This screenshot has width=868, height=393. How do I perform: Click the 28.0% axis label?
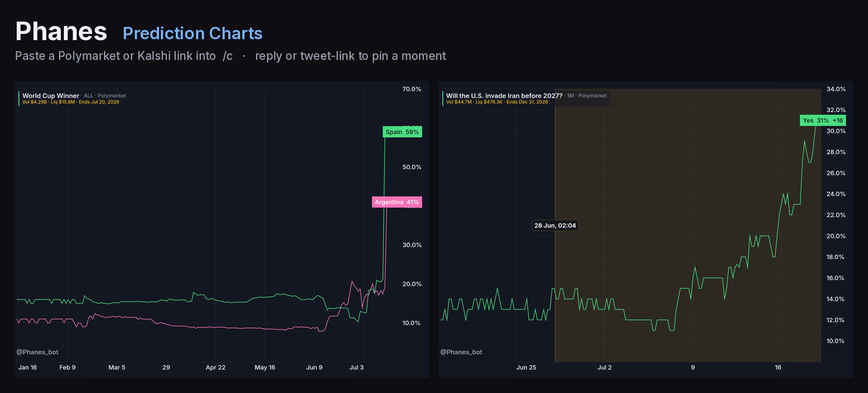(x=836, y=152)
